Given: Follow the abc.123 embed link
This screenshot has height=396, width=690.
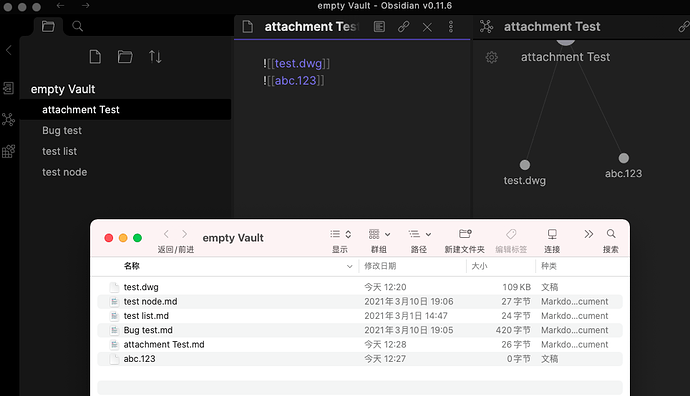Looking at the screenshot, I should click(295, 81).
